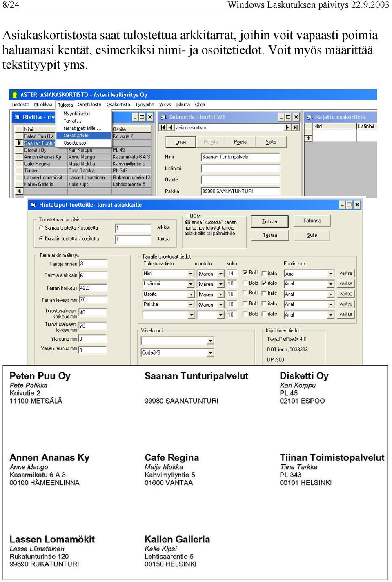Screen dimensions: 392x582
Task: Open alignment dropdown for Nimi row
Action: pos(221,274)
